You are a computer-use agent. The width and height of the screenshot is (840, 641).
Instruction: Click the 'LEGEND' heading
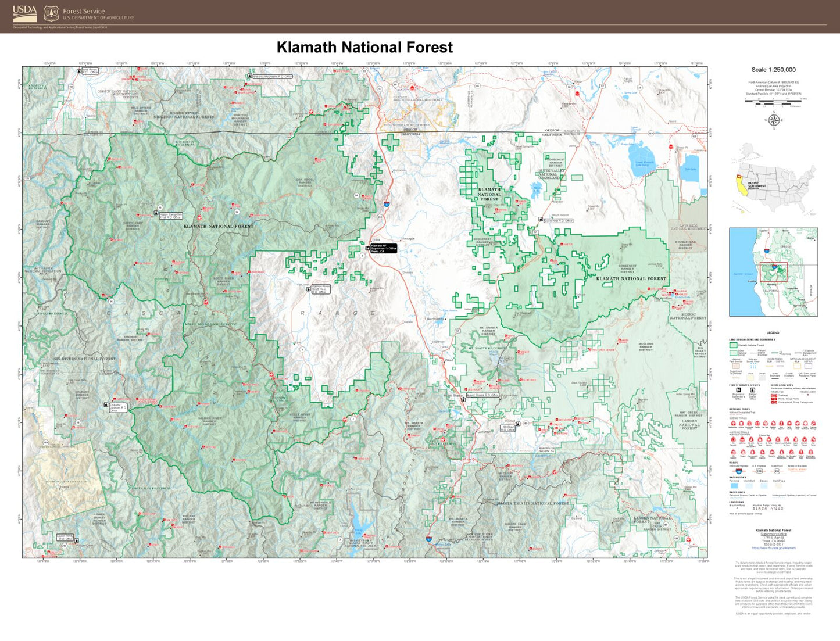773,333
